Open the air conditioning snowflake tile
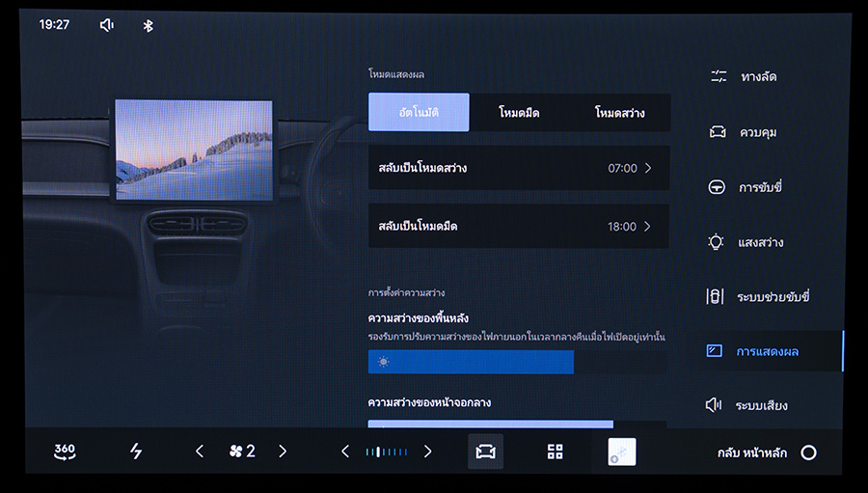The width and height of the screenshot is (868, 493). [621, 452]
